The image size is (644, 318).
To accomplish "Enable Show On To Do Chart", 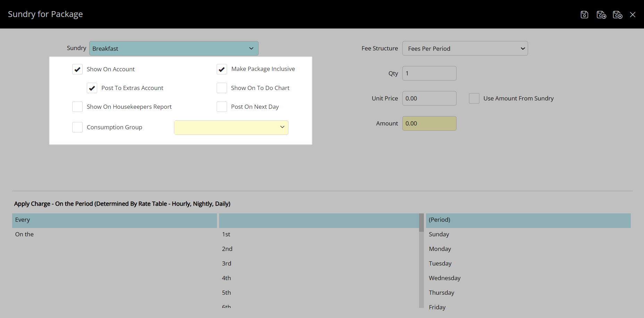I will (222, 88).
